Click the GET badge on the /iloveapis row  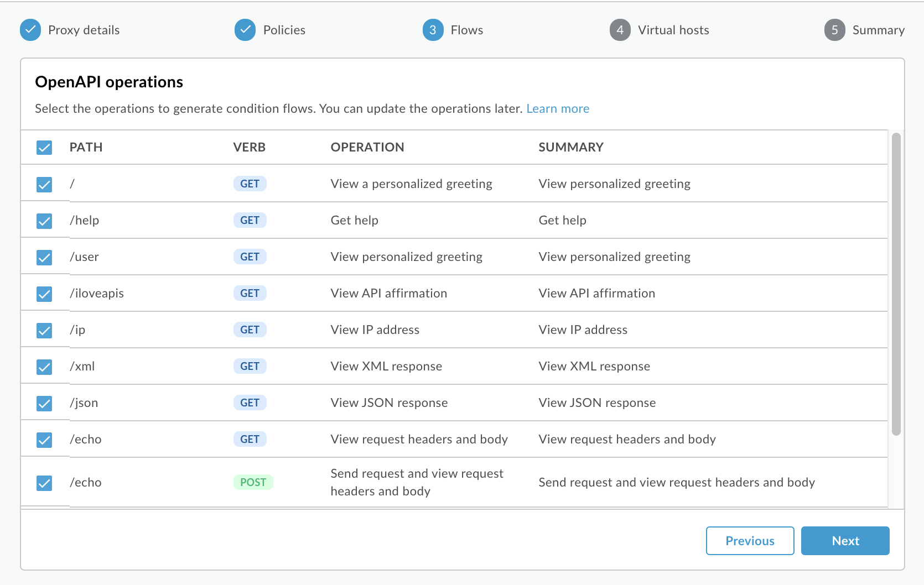(x=250, y=293)
